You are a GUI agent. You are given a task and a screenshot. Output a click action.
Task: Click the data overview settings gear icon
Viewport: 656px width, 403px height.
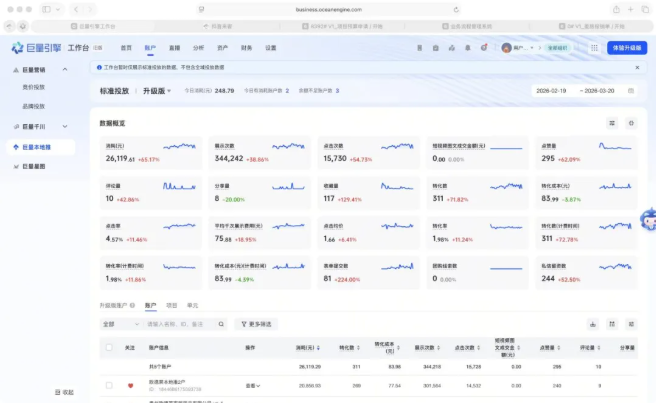(630, 123)
